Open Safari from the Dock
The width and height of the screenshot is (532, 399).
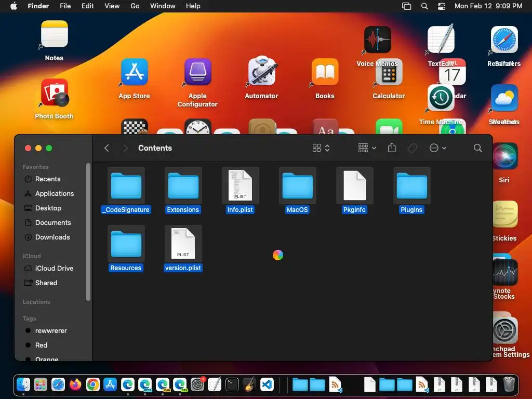58,384
